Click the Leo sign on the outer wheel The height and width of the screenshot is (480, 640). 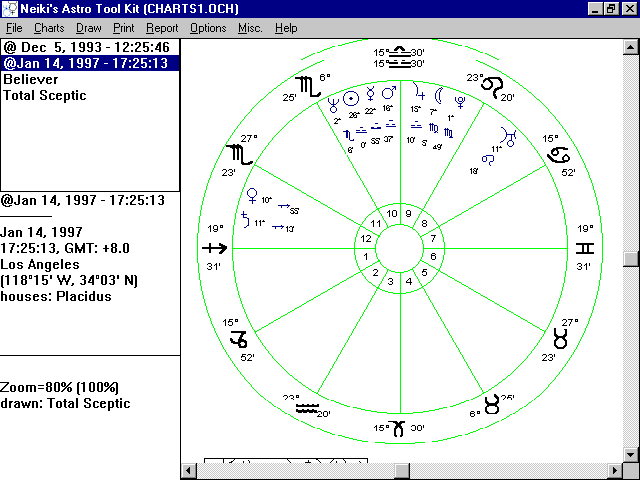click(x=493, y=86)
